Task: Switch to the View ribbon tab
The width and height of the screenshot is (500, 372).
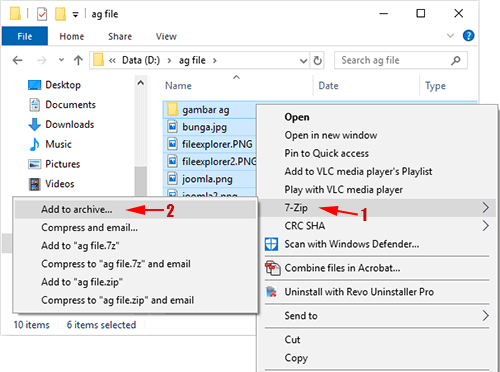Action: click(166, 36)
